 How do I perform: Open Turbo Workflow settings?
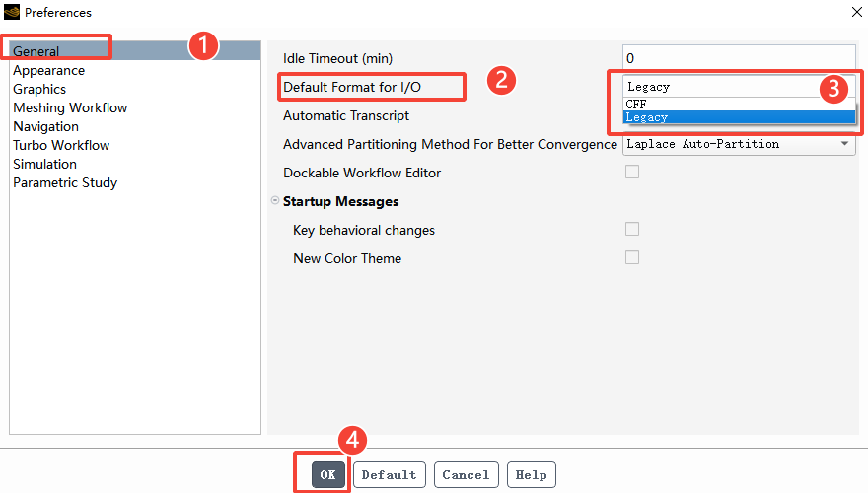(61, 145)
